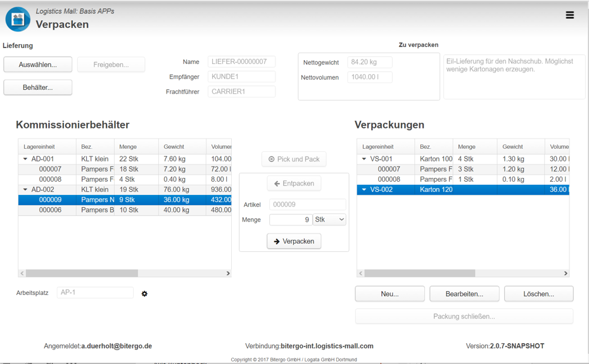589x364 pixels.
Task: Open the hamburger menu icon
Action: pyautogui.click(x=569, y=15)
